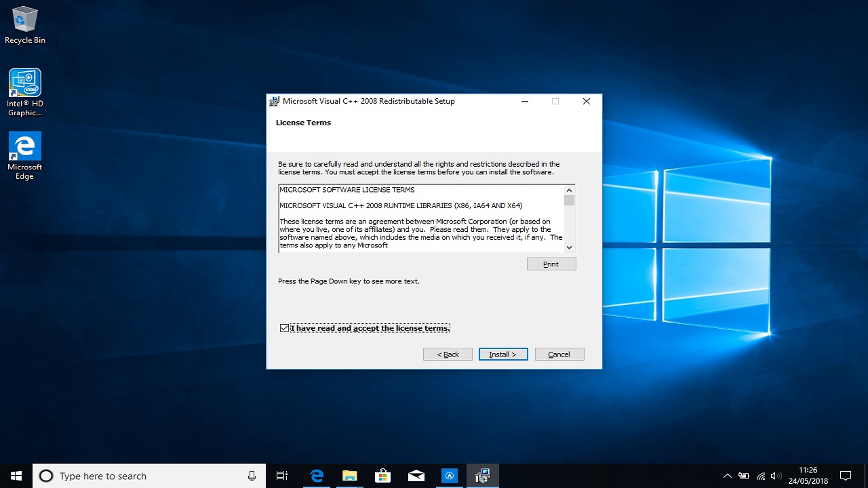The width and height of the screenshot is (868, 488).
Task: Uncheck 'I have read and accept the license terms'
Action: pyautogui.click(x=284, y=328)
